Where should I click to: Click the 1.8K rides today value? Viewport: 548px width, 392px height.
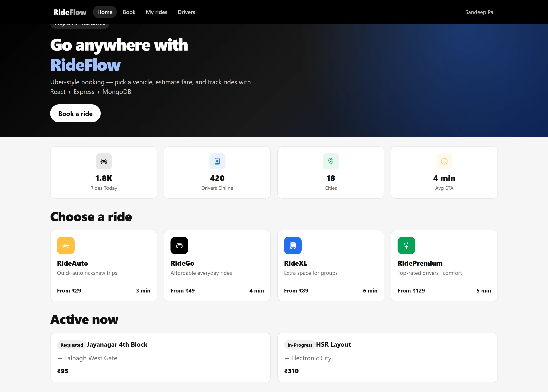coord(104,178)
